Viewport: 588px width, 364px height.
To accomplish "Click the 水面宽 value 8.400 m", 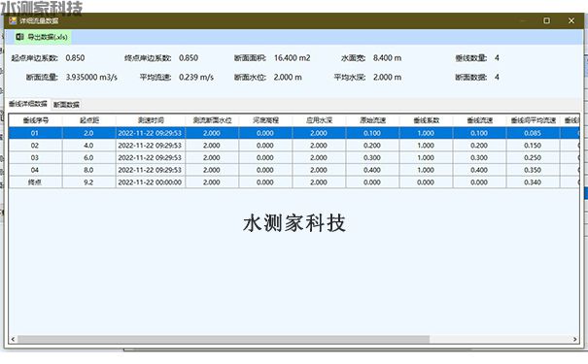I will point(387,58).
